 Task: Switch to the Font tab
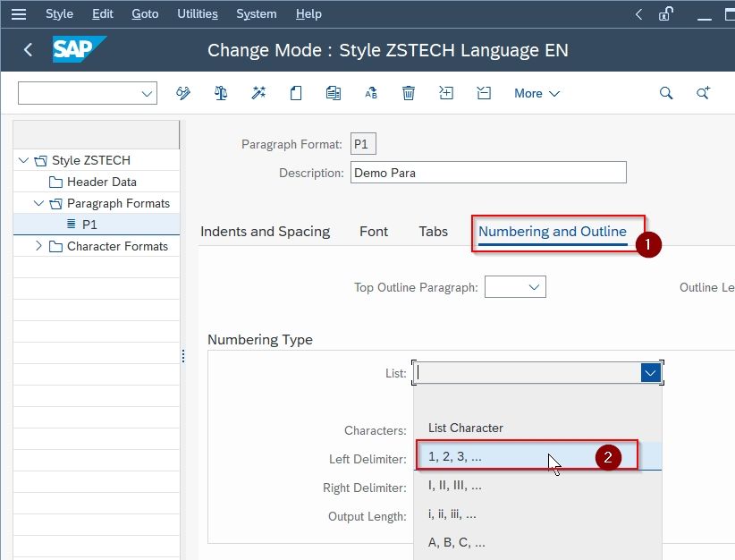(x=374, y=231)
